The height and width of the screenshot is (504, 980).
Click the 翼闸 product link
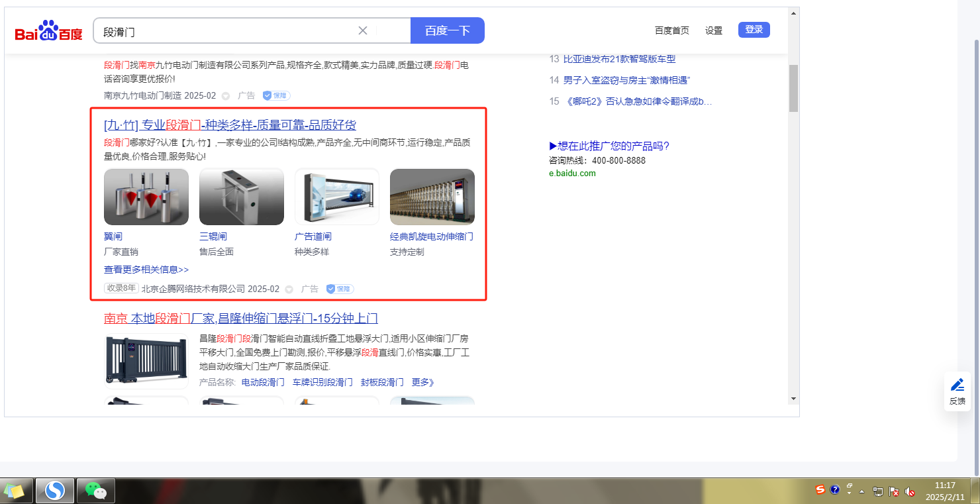113,236
